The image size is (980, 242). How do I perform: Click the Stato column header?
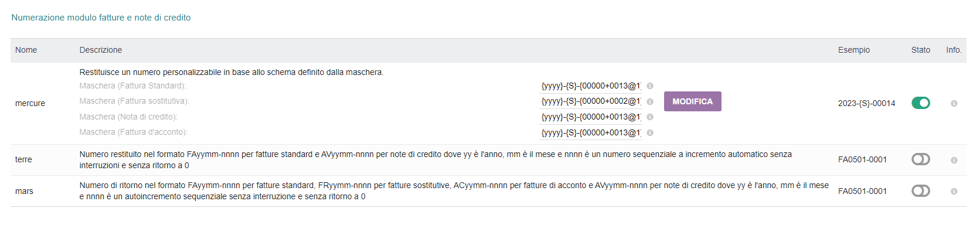pyautogui.click(x=921, y=50)
